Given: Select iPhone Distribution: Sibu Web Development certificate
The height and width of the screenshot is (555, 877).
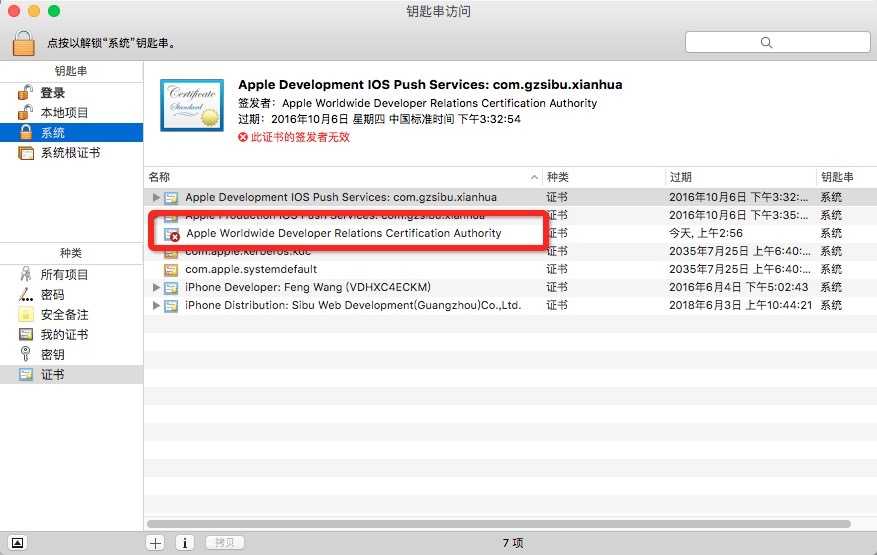Looking at the screenshot, I should pyautogui.click(x=510, y=305).
